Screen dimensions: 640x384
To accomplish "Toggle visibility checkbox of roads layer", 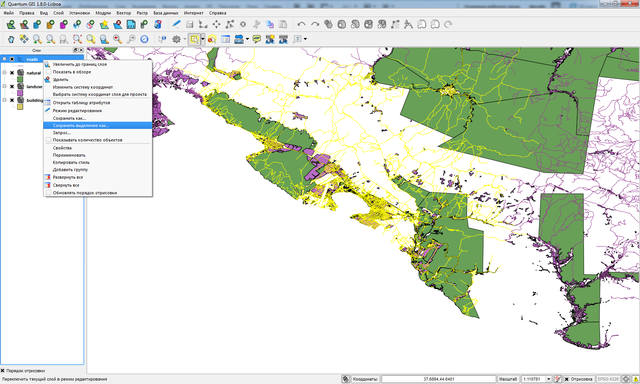I will click(x=12, y=59).
